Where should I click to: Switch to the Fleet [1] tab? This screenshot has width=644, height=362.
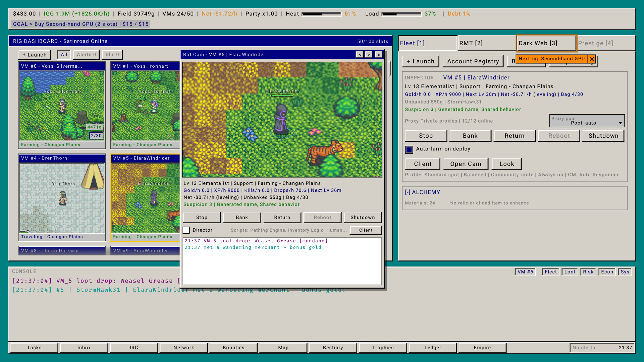(x=427, y=43)
